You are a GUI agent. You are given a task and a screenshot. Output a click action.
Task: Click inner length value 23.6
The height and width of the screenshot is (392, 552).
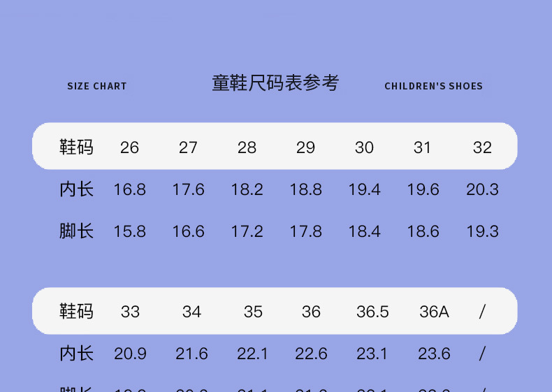tap(434, 354)
